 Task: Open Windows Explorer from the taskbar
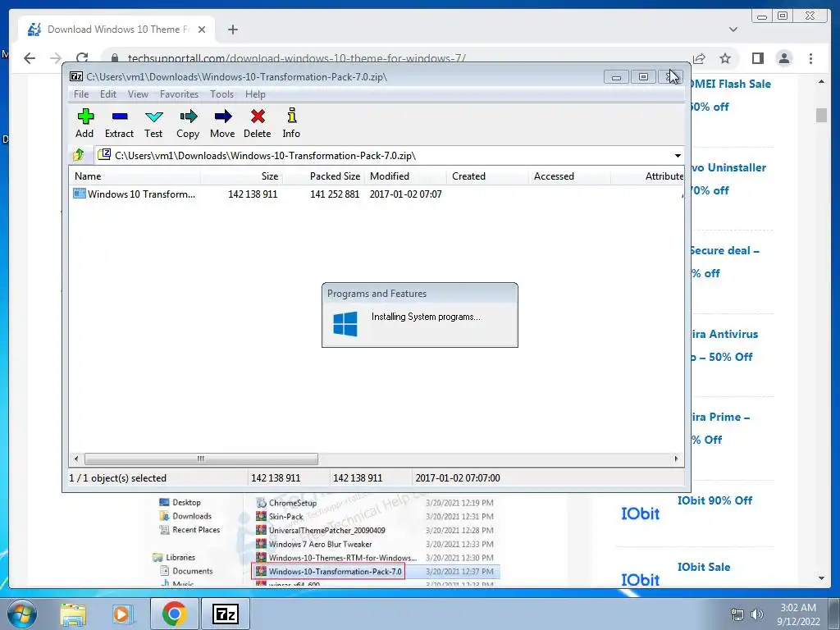(x=73, y=614)
